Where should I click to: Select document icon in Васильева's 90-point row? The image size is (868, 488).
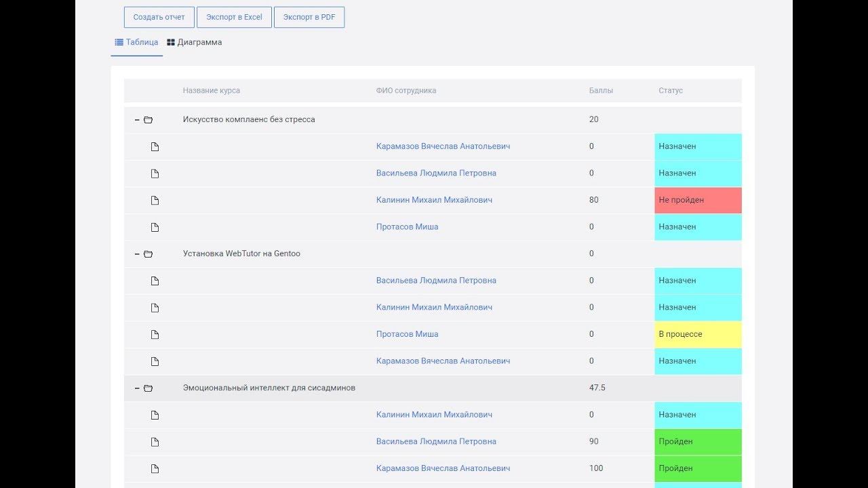pyautogui.click(x=155, y=442)
